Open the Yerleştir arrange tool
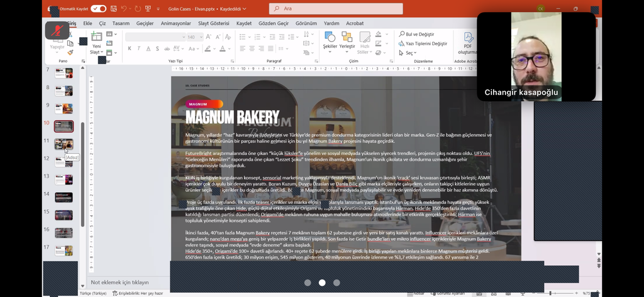The width and height of the screenshot is (644, 297). pyautogui.click(x=347, y=38)
